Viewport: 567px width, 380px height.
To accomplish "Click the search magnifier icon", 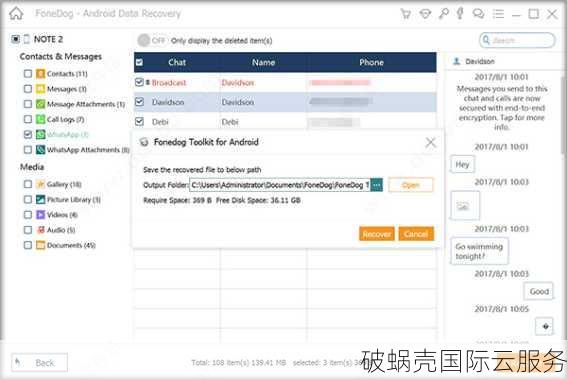I will click(x=486, y=40).
